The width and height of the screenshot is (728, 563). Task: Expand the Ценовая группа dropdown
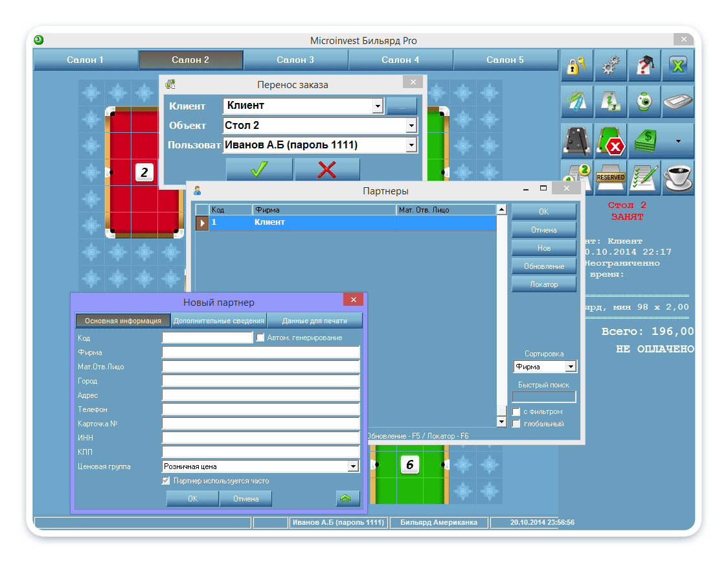[x=353, y=466]
